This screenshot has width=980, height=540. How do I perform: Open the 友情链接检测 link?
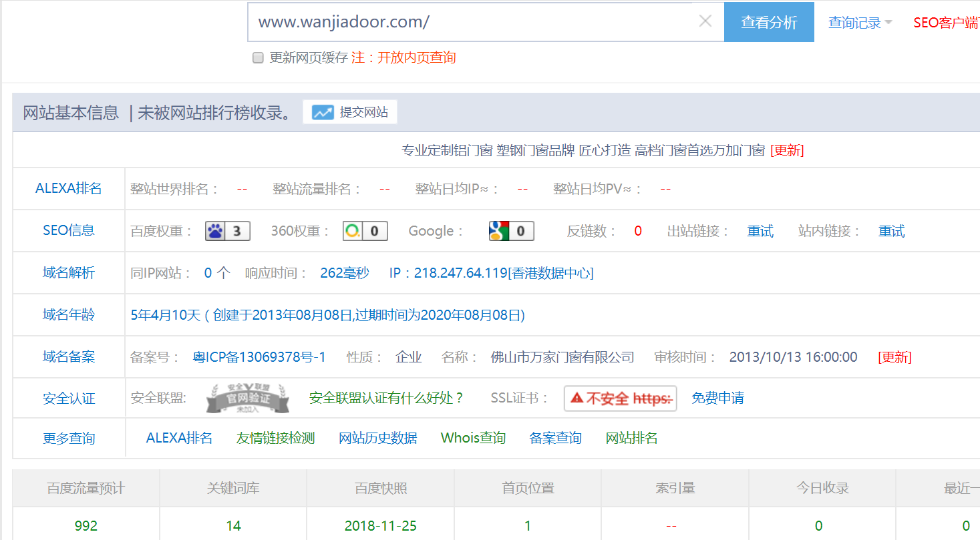click(x=275, y=438)
